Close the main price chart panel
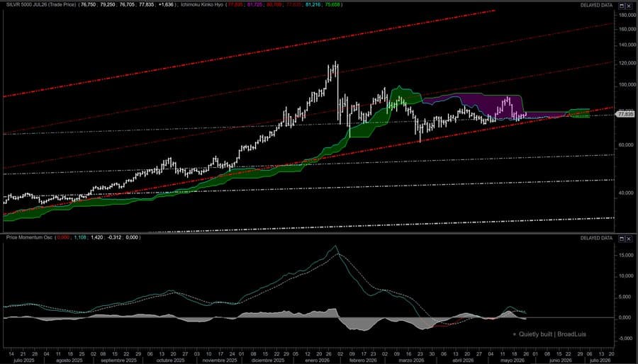This screenshot has width=638, height=364. [x=629, y=6]
